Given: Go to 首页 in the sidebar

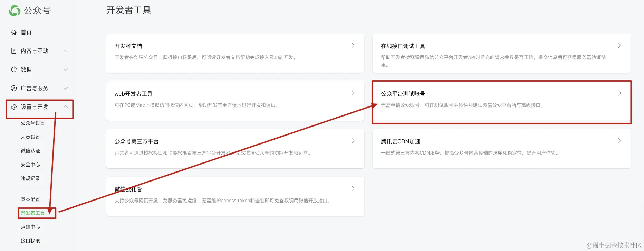Looking at the screenshot, I should tap(26, 32).
